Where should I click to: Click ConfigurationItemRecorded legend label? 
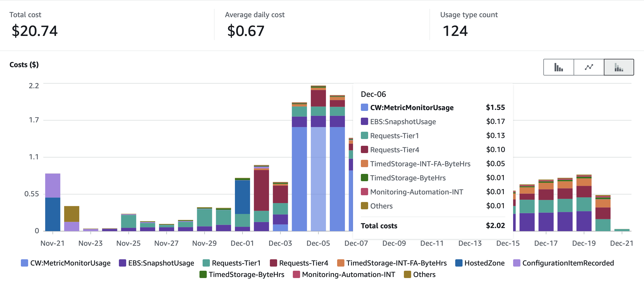pos(568,263)
